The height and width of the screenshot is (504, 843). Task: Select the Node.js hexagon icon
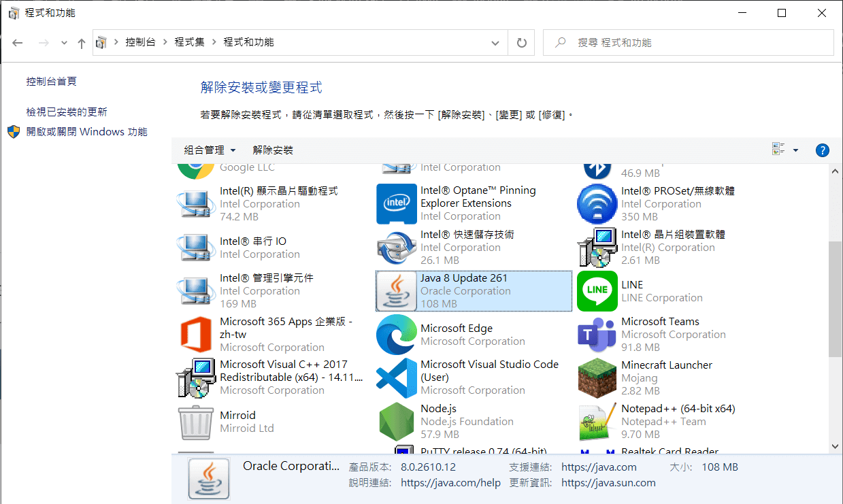pos(397,422)
